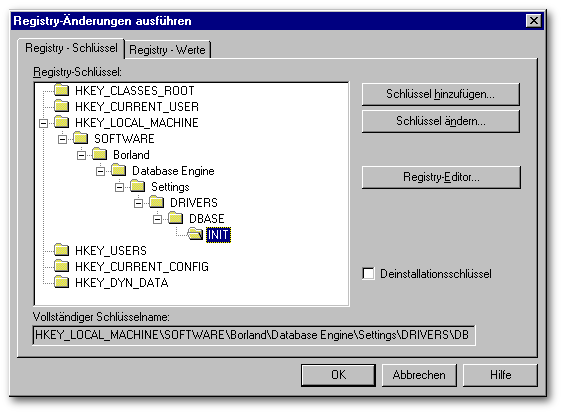Click the HKEY_DYN_DATA folder icon
This screenshot has width=563, height=414.
[61, 282]
